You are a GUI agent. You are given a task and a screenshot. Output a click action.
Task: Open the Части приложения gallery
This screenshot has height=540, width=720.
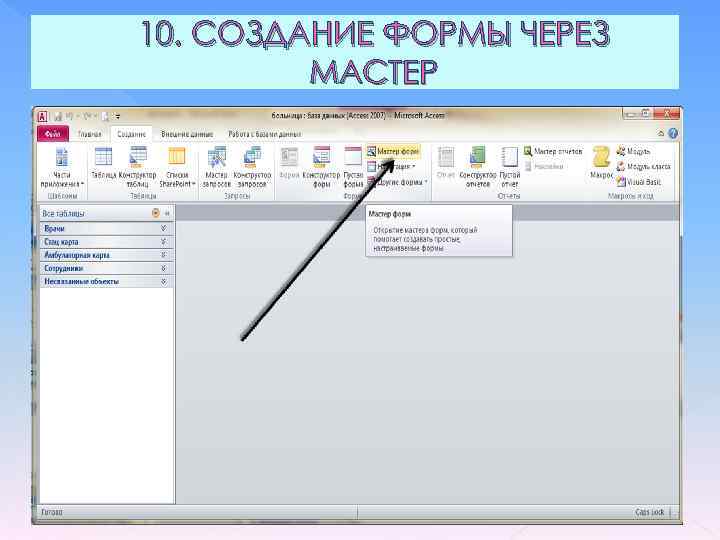62,168
